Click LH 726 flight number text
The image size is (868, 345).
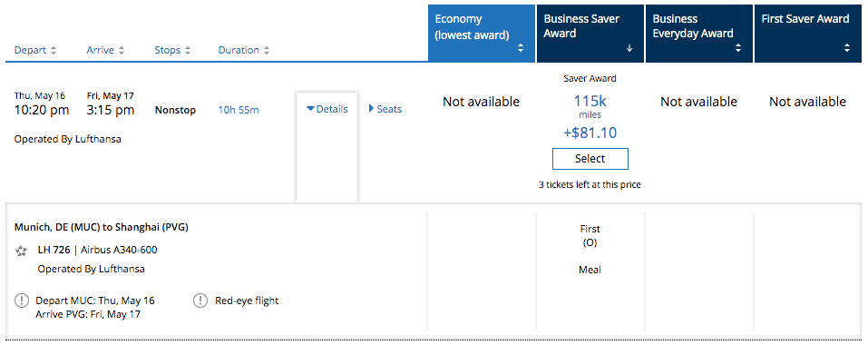click(x=54, y=250)
